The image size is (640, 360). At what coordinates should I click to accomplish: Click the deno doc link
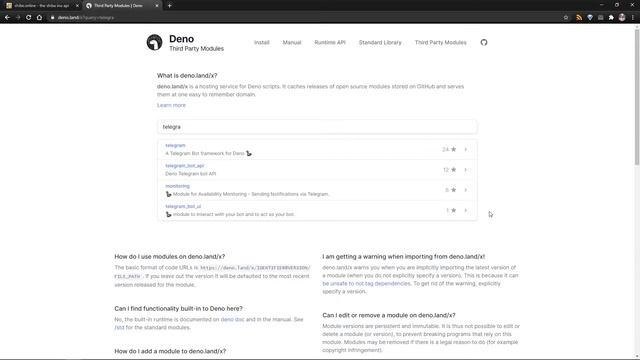tap(232, 320)
